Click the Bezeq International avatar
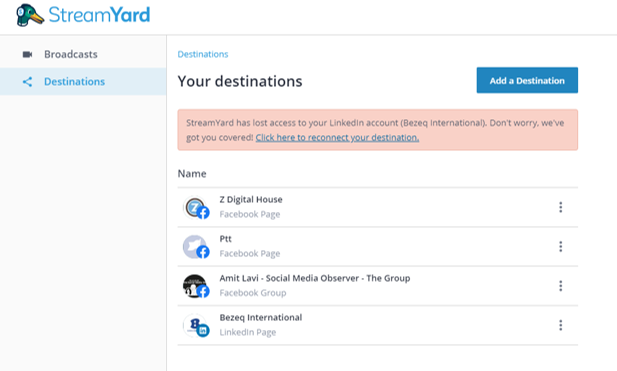617x371 pixels. 196,325
